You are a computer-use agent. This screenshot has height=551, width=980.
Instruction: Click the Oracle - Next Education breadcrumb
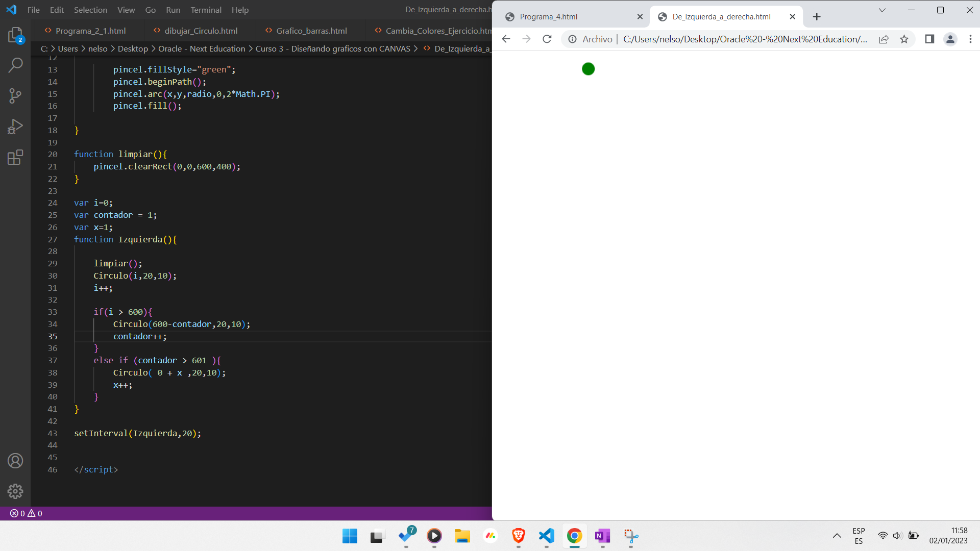point(202,48)
